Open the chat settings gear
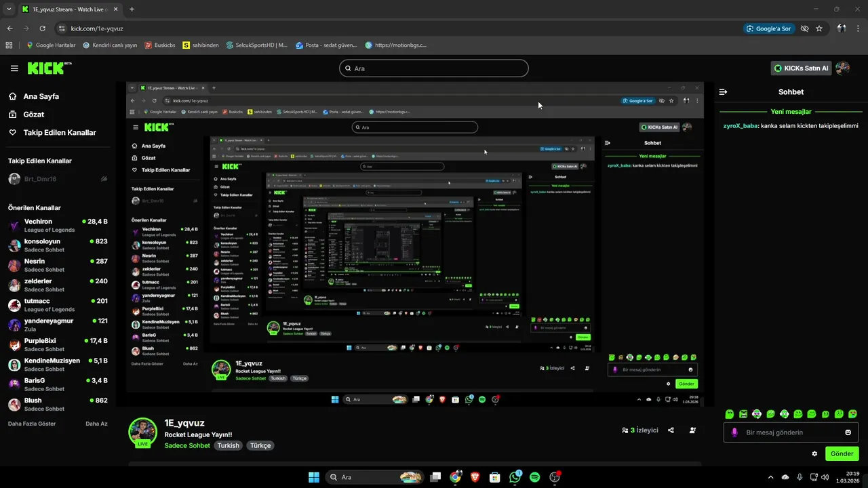 tap(814, 453)
